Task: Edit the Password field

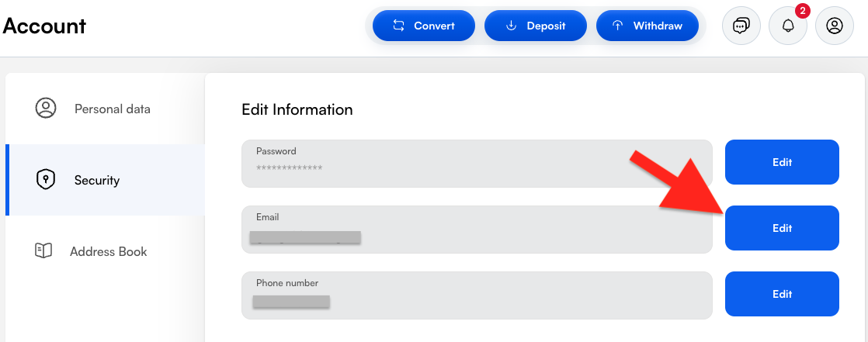Action: click(x=782, y=162)
